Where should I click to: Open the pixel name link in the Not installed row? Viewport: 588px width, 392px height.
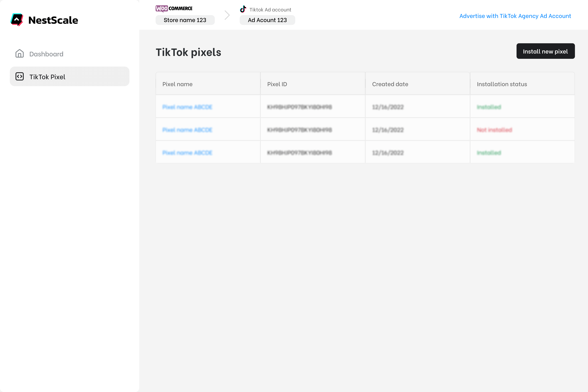[187, 130]
